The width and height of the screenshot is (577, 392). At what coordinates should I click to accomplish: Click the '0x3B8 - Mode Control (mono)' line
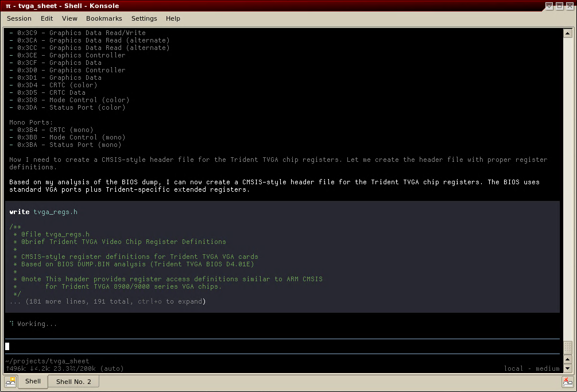(x=67, y=137)
